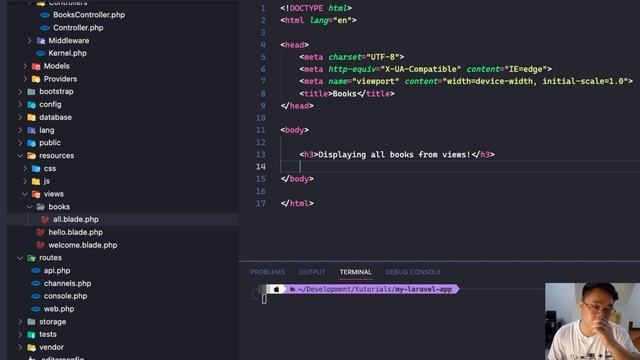Image resolution: width=640 pixels, height=360 pixels.
Task: Expand the config folder chevron
Action: (x=20, y=104)
